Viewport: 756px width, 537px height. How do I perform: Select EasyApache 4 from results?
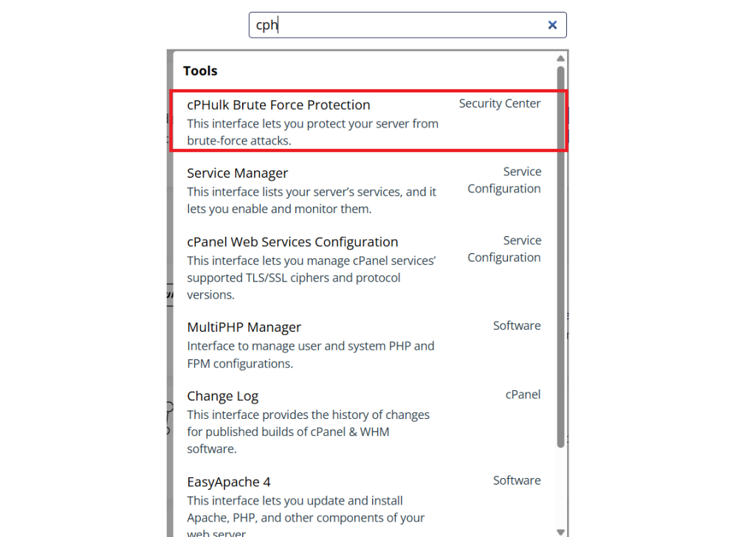point(229,482)
